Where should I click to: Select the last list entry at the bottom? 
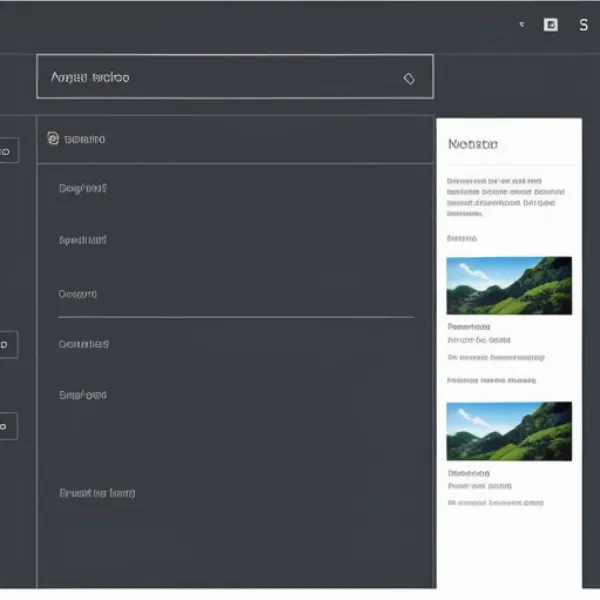97,493
